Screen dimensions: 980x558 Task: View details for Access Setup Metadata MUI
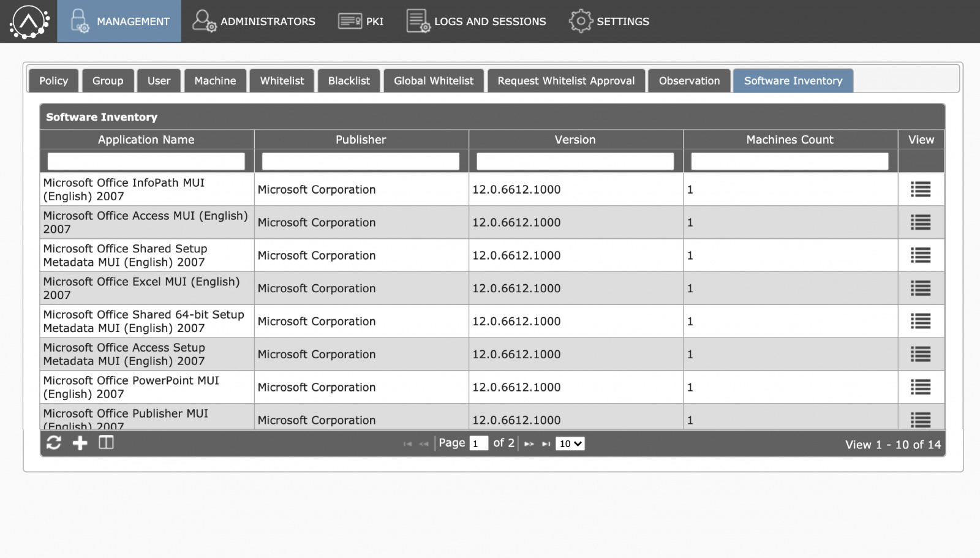click(x=921, y=355)
